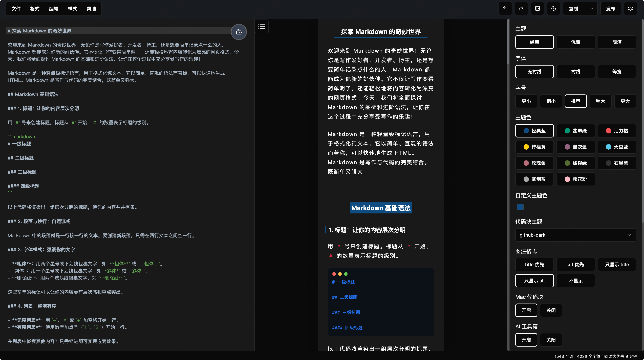Open settings via the gear icon
The width and height of the screenshot is (644, 360).
pyautogui.click(x=631, y=9)
